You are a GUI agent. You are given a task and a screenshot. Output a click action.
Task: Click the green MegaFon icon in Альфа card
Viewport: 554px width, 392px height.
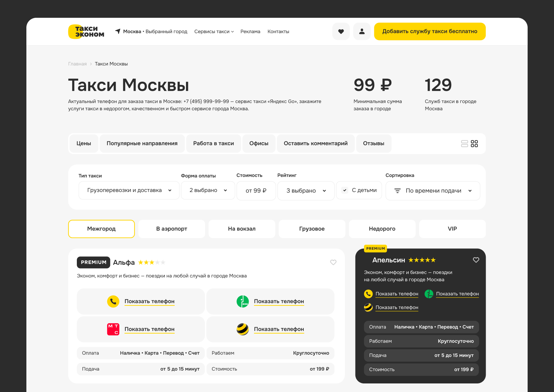pos(243,301)
